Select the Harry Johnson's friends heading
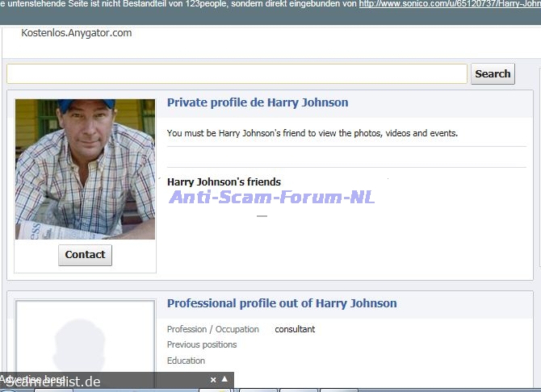541x392 pixels. tap(224, 181)
